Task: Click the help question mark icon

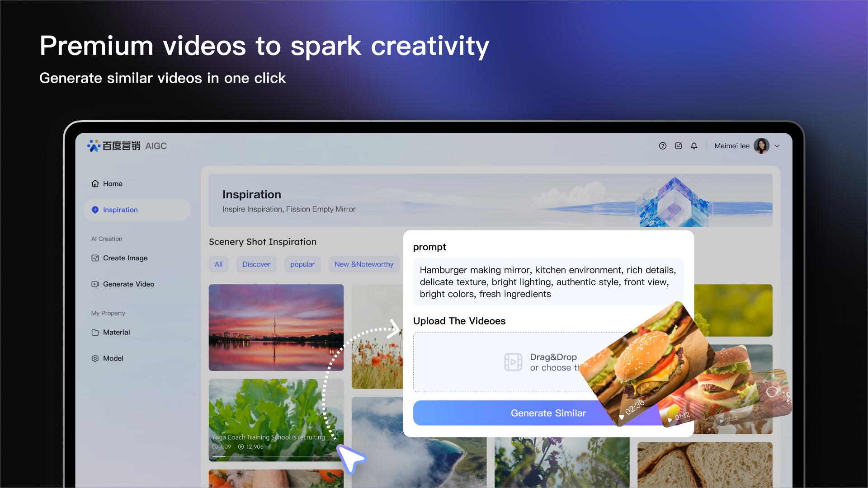Action: pyautogui.click(x=662, y=146)
